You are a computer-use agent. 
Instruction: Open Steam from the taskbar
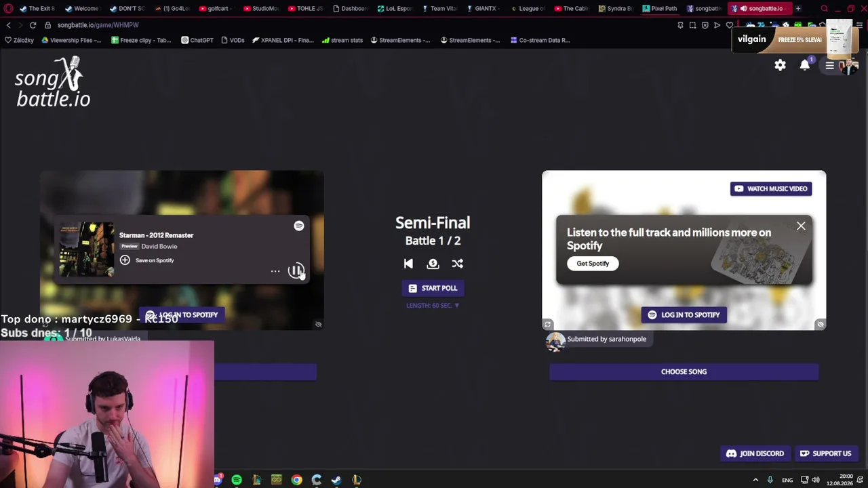pos(336,480)
